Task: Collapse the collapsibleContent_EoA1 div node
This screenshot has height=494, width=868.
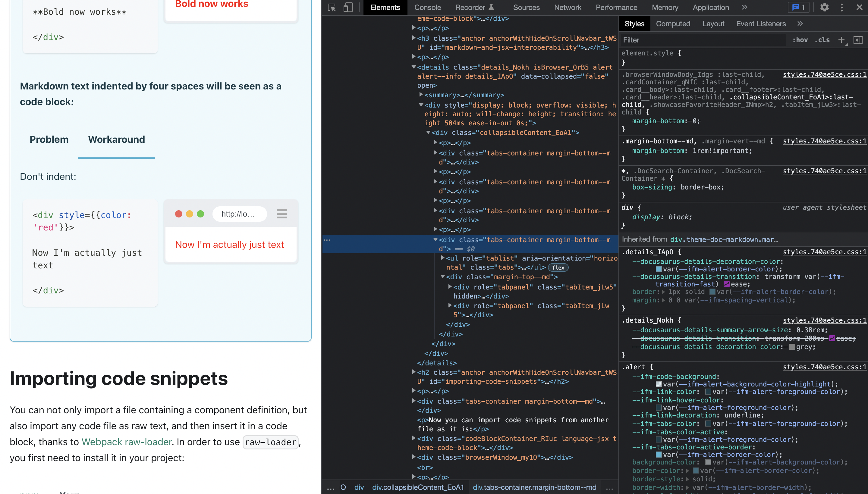Action: [x=428, y=133]
